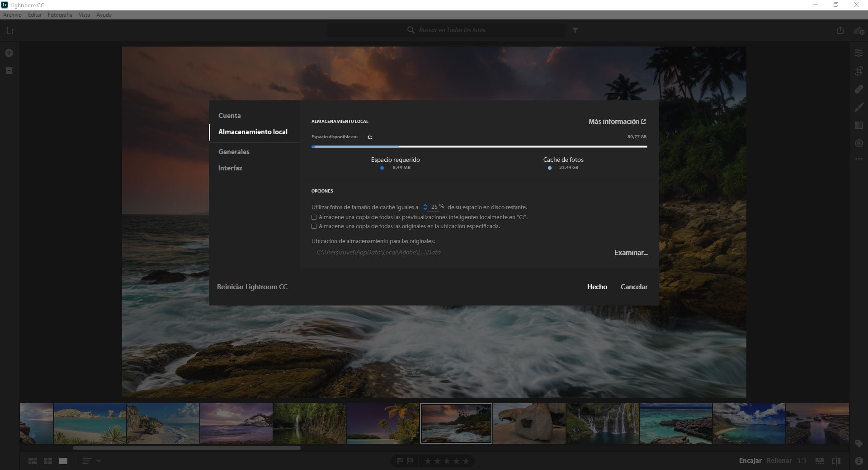Screen dimensions: 868x470
Task: Open the Archivo menu
Action: click(x=12, y=15)
